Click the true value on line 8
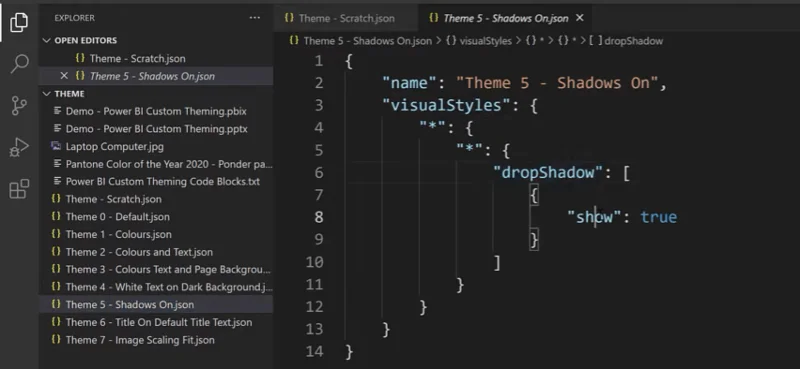Image resolution: width=800 pixels, height=369 pixels. coord(659,217)
